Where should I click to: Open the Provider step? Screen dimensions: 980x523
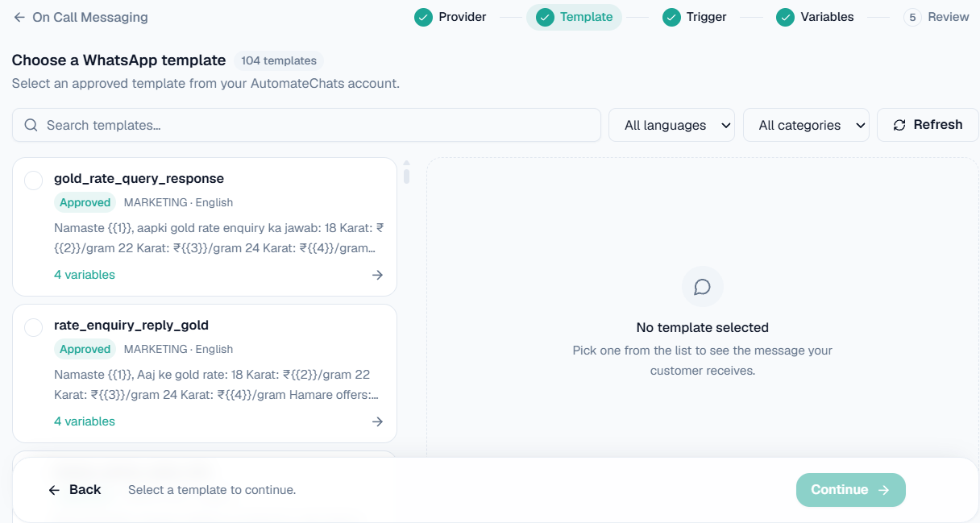[x=451, y=17]
